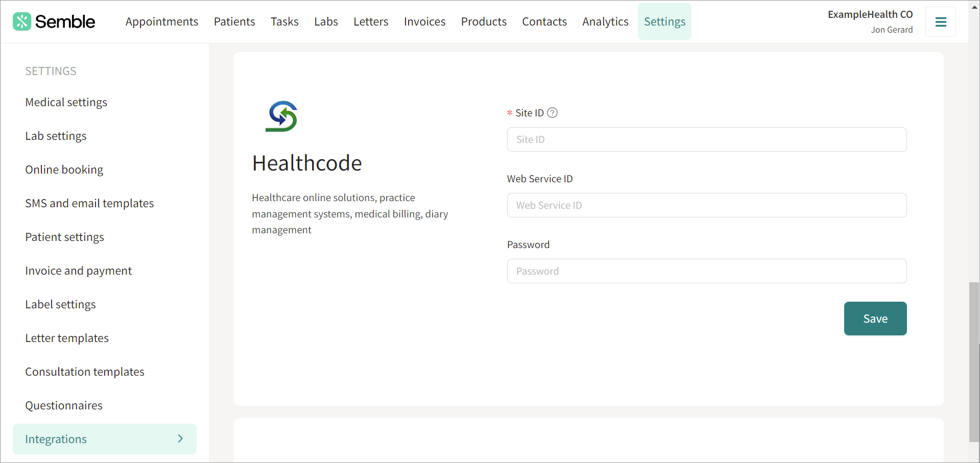This screenshot has width=980, height=463.
Task: Go to Products in navigation
Action: pos(484,21)
